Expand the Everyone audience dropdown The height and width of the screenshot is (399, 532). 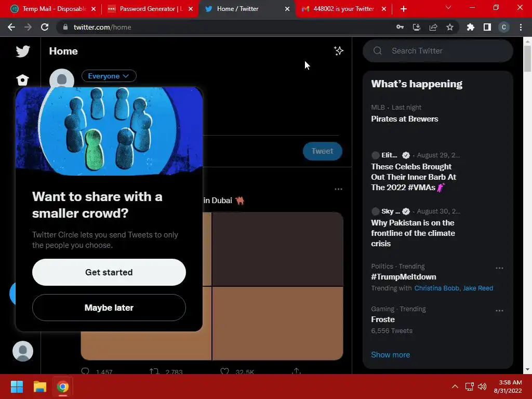[109, 76]
